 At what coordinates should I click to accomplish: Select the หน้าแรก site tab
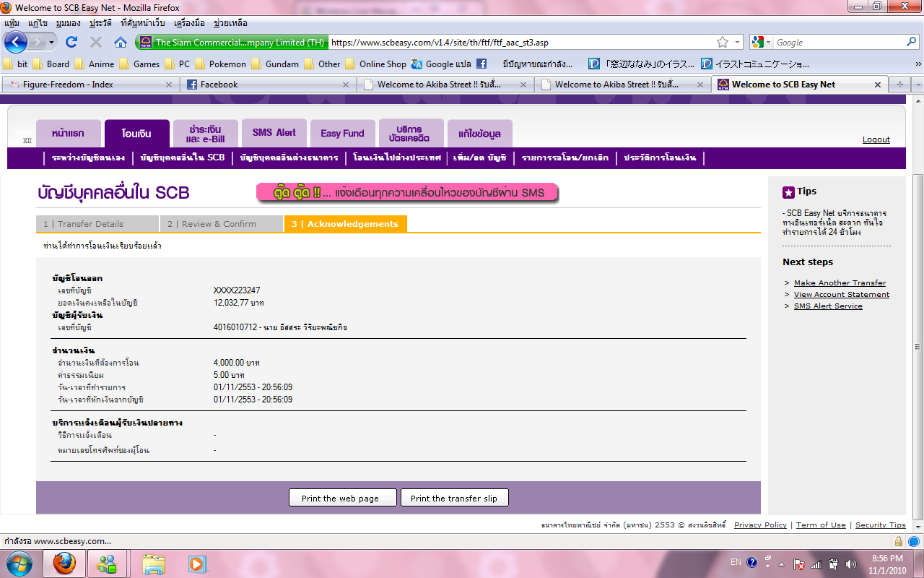pos(68,134)
